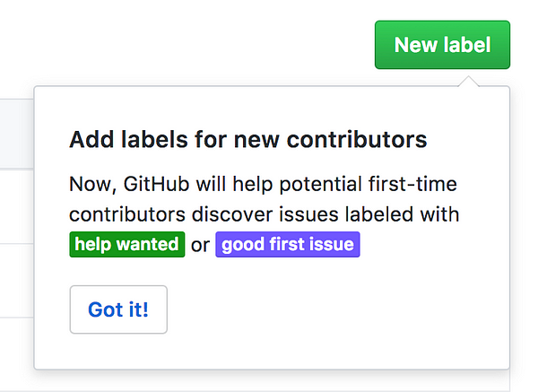538x392 pixels.
Task: Click the gray list header behind the popover
Action: 16,133
